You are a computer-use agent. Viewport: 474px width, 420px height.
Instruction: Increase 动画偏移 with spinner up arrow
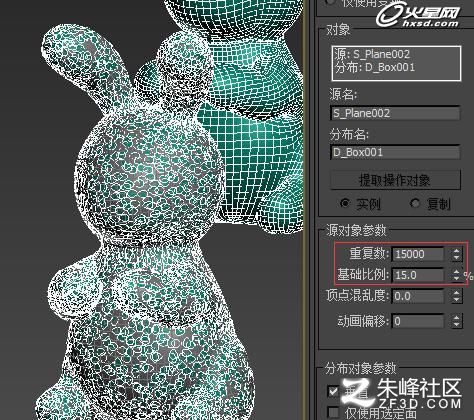click(x=456, y=318)
